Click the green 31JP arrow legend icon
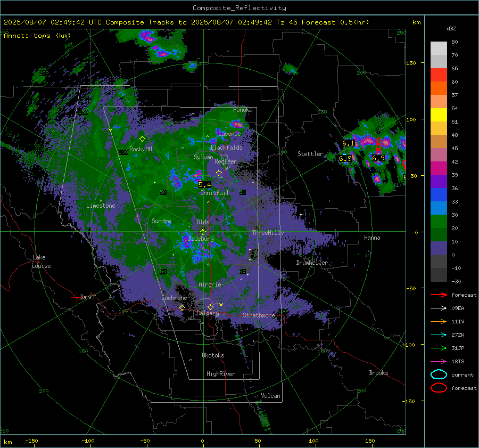This screenshot has width=479, height=448. coord(439,348)
